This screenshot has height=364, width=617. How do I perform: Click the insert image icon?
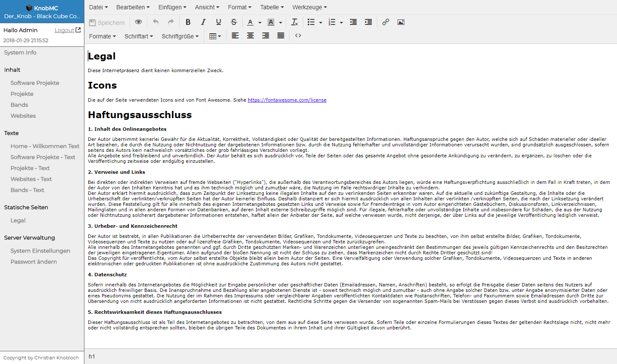401,22
